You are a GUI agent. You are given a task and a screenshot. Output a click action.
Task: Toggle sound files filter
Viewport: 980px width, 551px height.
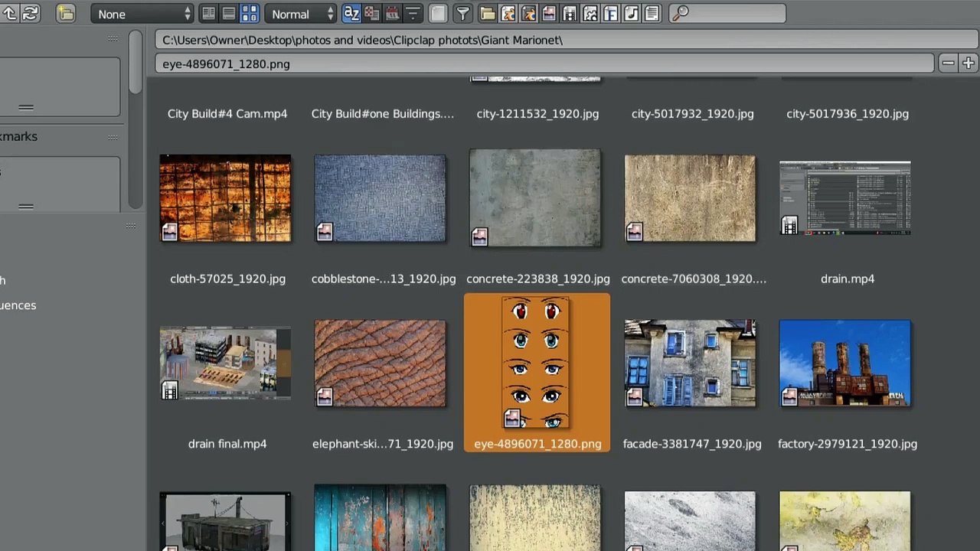(631, 14)
